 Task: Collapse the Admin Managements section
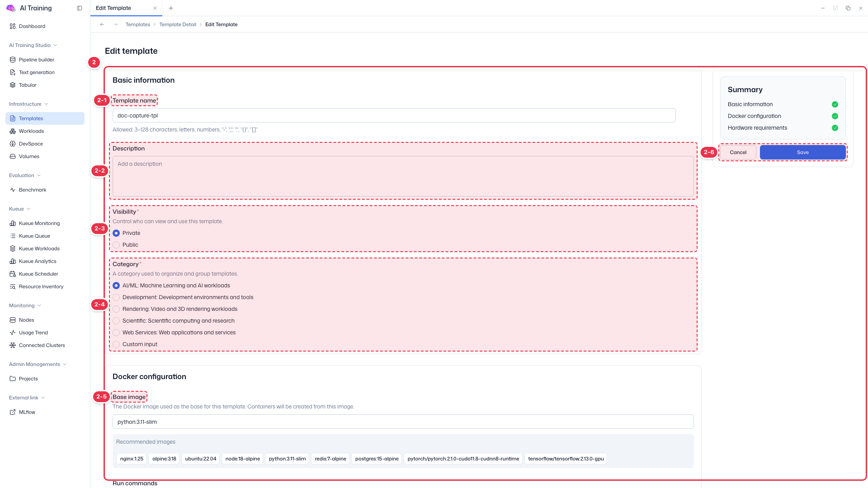click(x=38, y=364)
